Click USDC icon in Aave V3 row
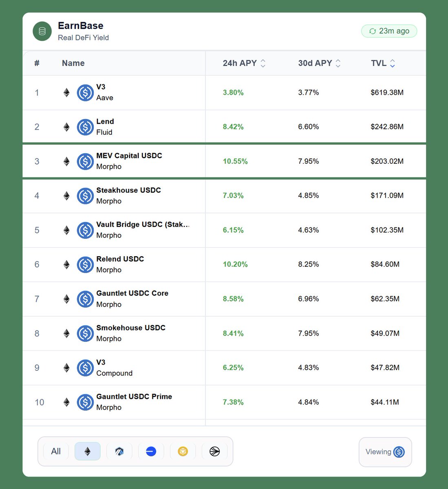Screen dimensions: 448x489 point(85,93)
